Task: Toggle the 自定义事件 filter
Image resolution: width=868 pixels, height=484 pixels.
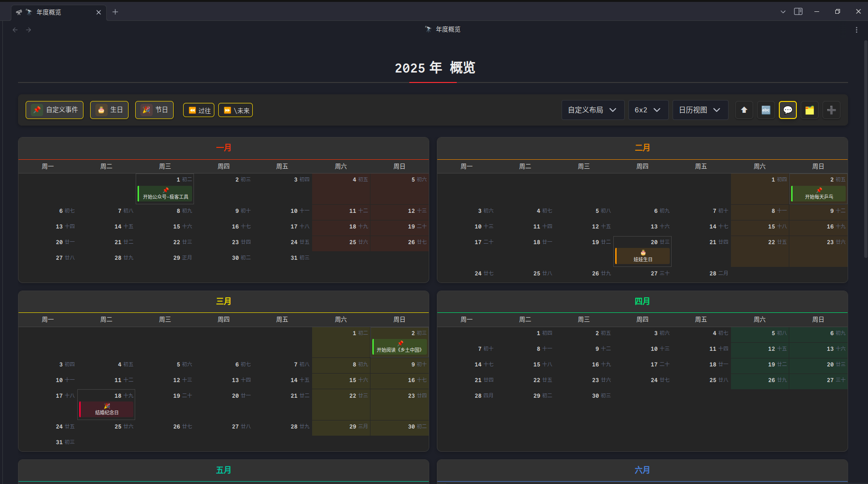Action: [55, 110]
